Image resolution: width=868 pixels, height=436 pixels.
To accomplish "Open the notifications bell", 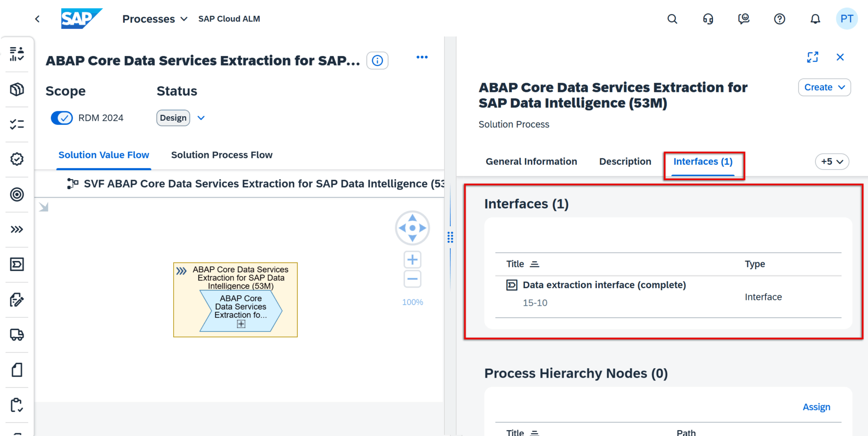I will 815,19.
